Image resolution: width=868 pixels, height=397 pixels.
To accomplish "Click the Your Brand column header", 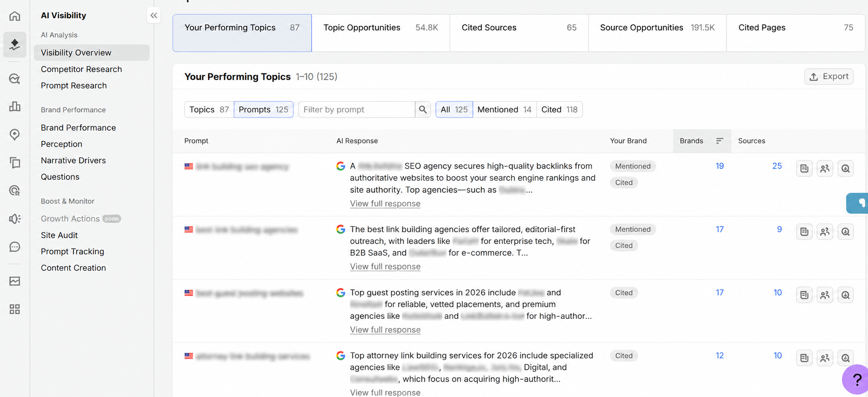I will click(x=628, y=141).
